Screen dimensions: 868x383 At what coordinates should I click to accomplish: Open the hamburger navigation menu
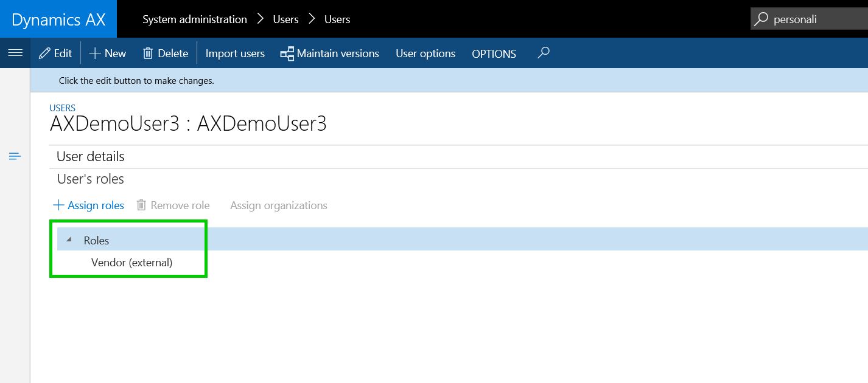pyautogui.click(x=15, y=53)
